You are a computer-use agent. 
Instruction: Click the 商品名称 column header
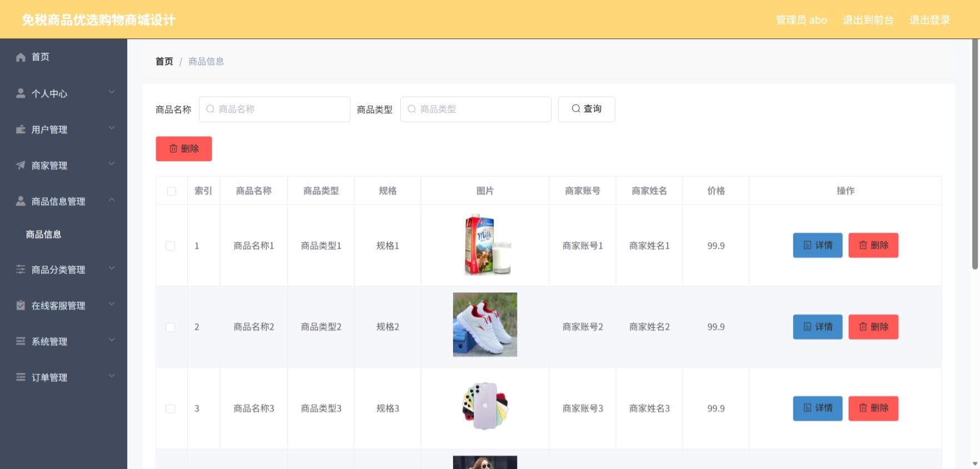[253, 191]
